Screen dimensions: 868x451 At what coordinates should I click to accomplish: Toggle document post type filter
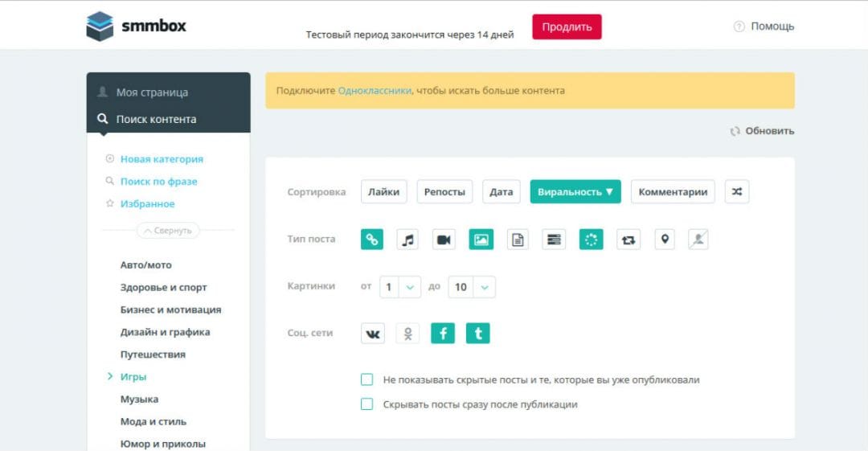(518, 240)
